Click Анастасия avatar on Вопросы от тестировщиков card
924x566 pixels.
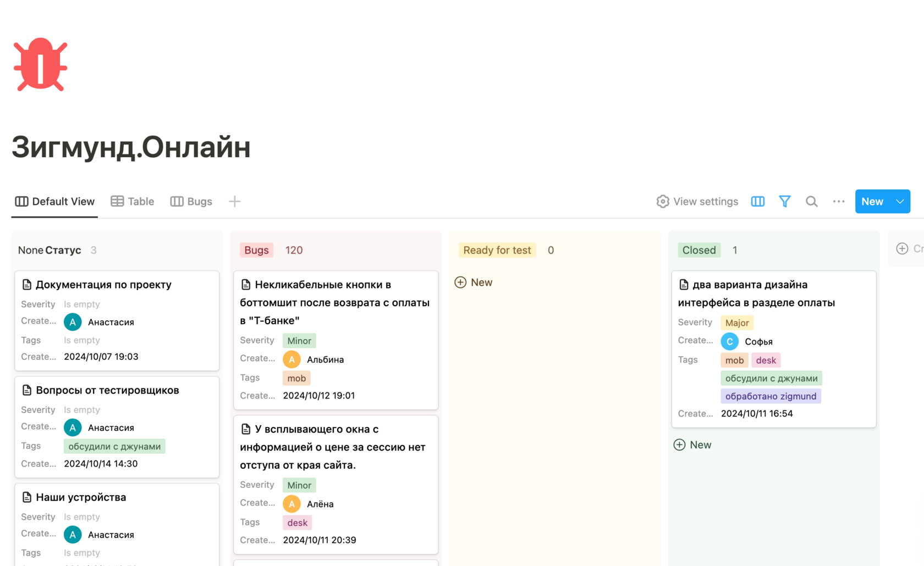pyautogui.click(x=73, y=428)
